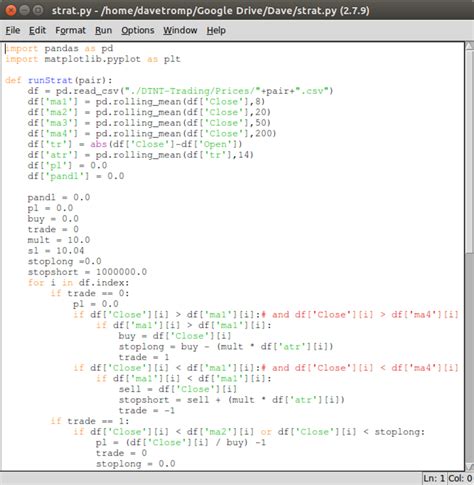Click the 'trade = 1' line
Viewport: 474px width, 485px height.
(144, 358)
